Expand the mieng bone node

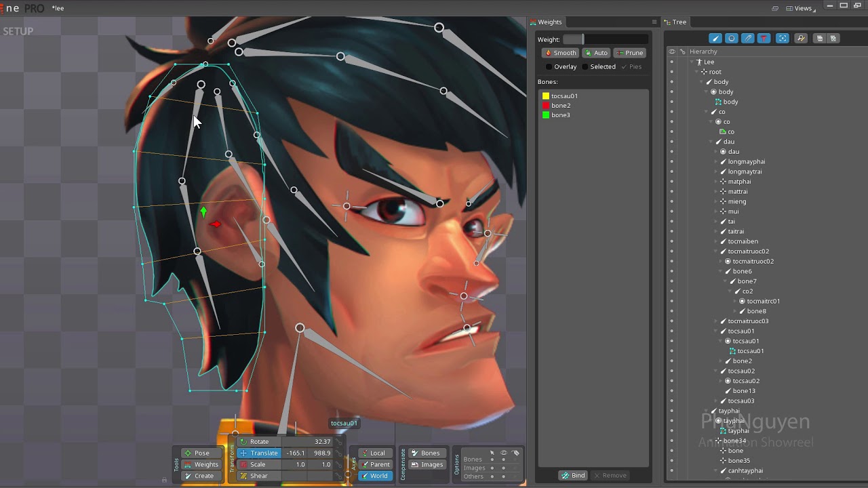(x=716, y=201)
